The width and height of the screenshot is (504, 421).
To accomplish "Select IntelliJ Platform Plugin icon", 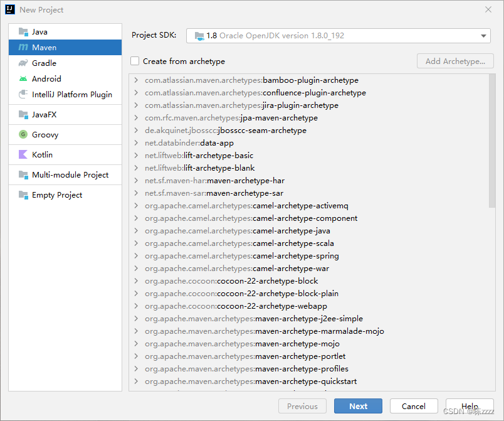I will point(23,95).
